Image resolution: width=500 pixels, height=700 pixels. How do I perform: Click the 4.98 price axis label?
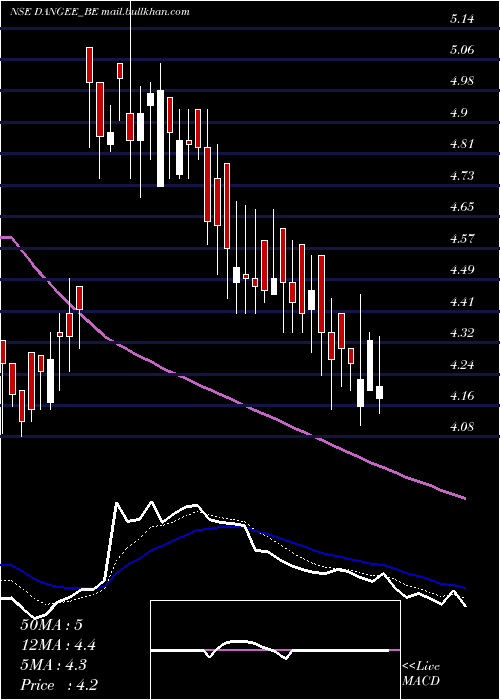pos(462,81)
